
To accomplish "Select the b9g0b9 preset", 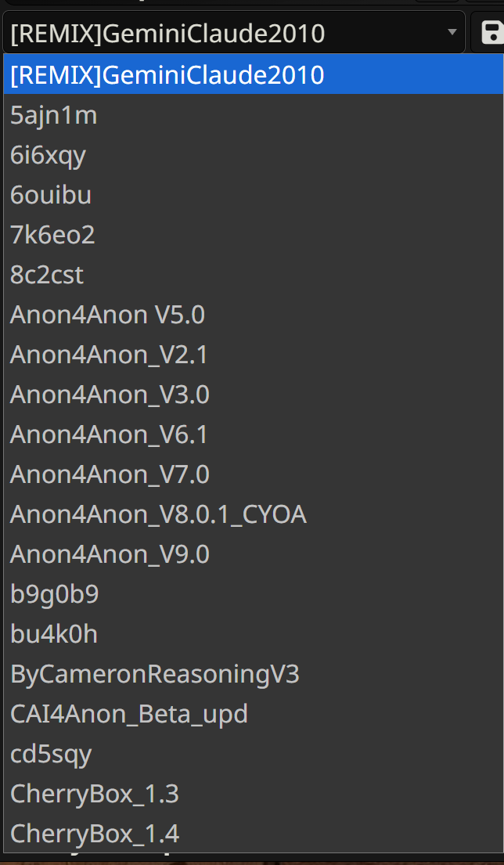I will (55, 595).
